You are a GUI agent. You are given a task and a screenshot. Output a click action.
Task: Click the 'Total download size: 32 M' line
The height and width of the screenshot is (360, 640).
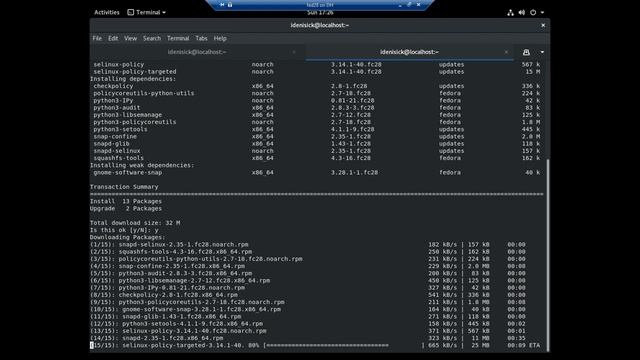click(135, 223)
